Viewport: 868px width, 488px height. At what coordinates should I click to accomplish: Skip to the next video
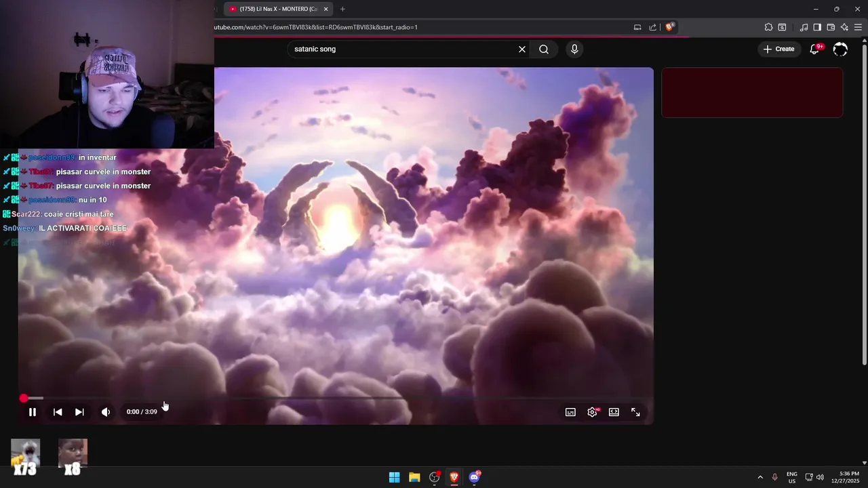[x=79, y=412]
